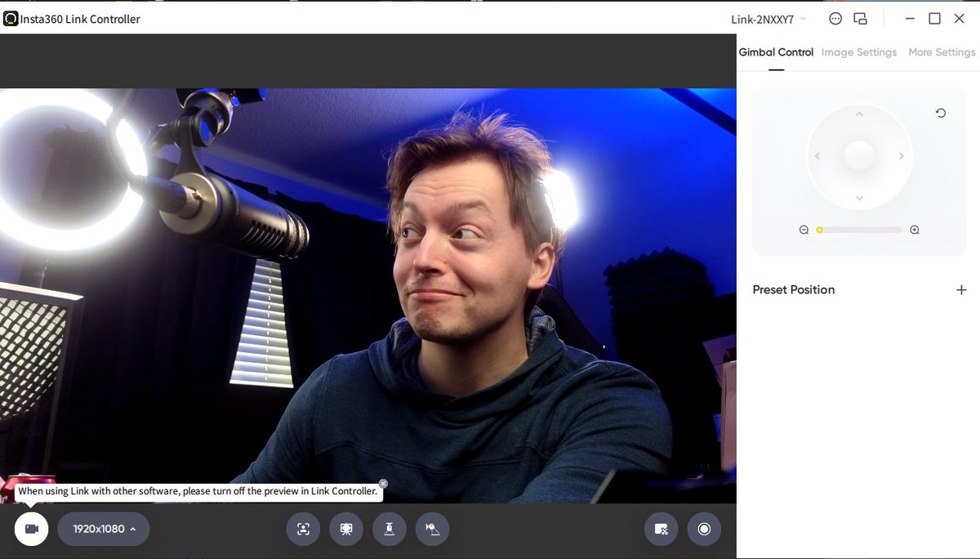Activate whiteboard mode icon

click(346, 529)
